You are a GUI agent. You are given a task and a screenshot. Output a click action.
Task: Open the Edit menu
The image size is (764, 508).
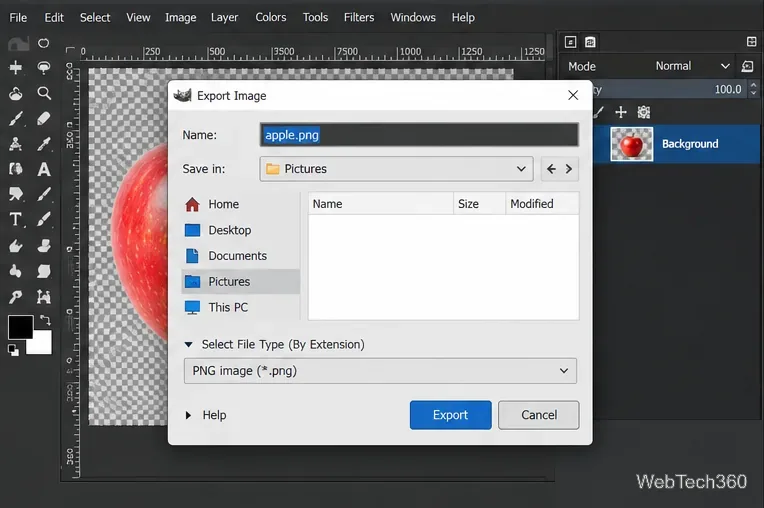(54, 18)
